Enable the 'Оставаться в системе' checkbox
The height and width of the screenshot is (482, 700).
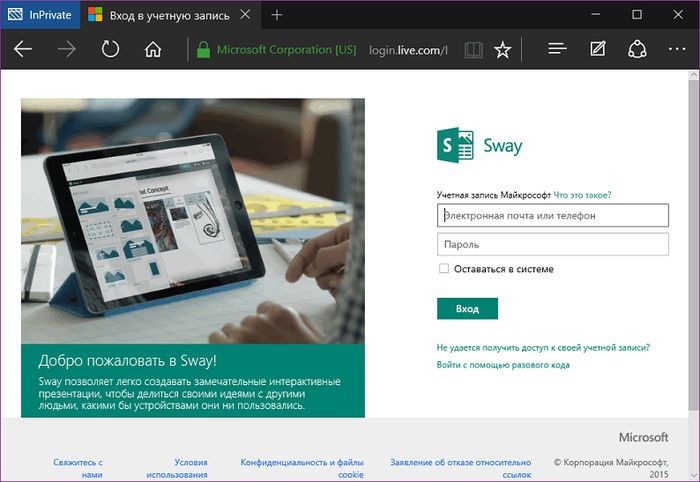click(443, 269)
